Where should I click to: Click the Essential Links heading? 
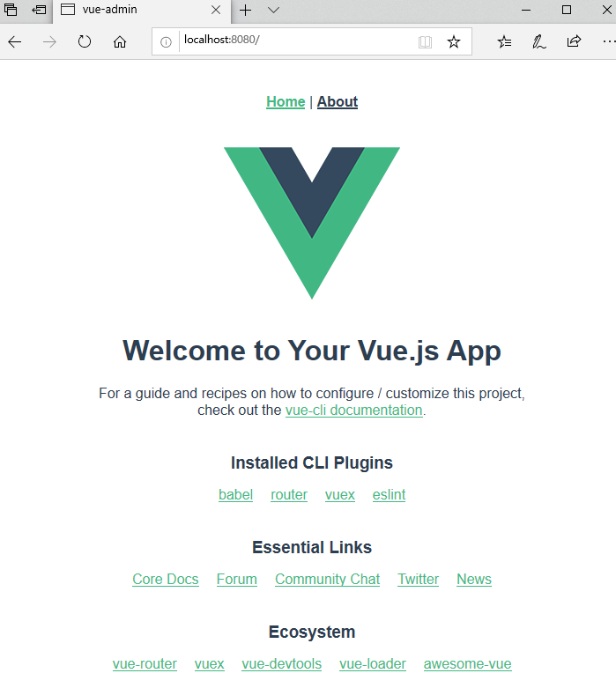pos(312,548)
